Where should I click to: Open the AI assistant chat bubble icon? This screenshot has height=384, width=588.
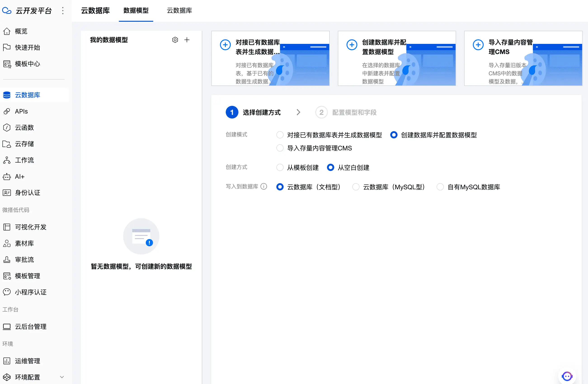567,376
